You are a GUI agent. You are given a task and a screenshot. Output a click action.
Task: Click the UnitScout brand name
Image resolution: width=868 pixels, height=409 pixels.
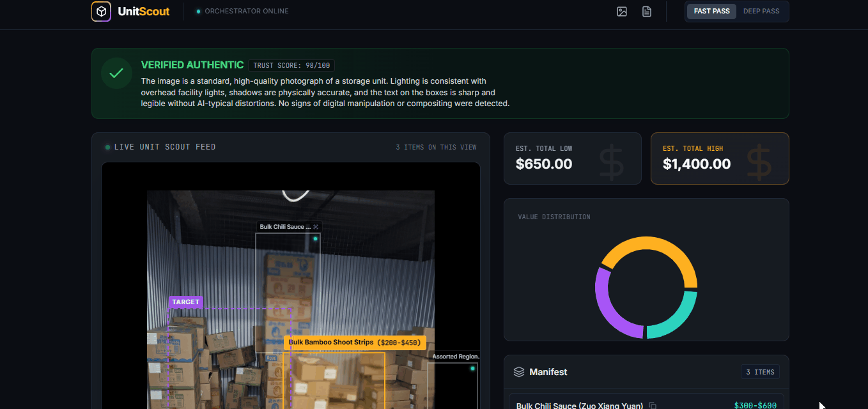[144, 12]
